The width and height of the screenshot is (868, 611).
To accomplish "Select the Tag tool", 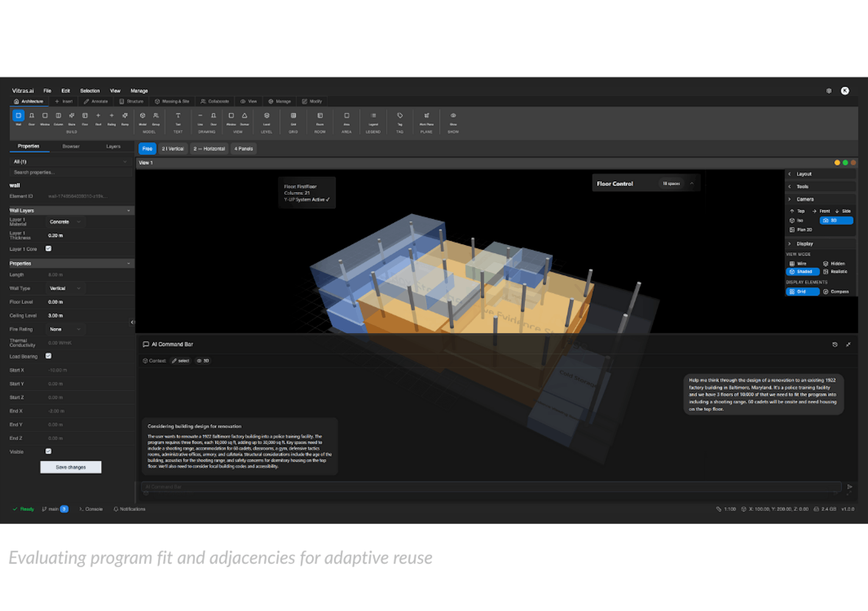I will pyautogui.click(x=399, y=115).
